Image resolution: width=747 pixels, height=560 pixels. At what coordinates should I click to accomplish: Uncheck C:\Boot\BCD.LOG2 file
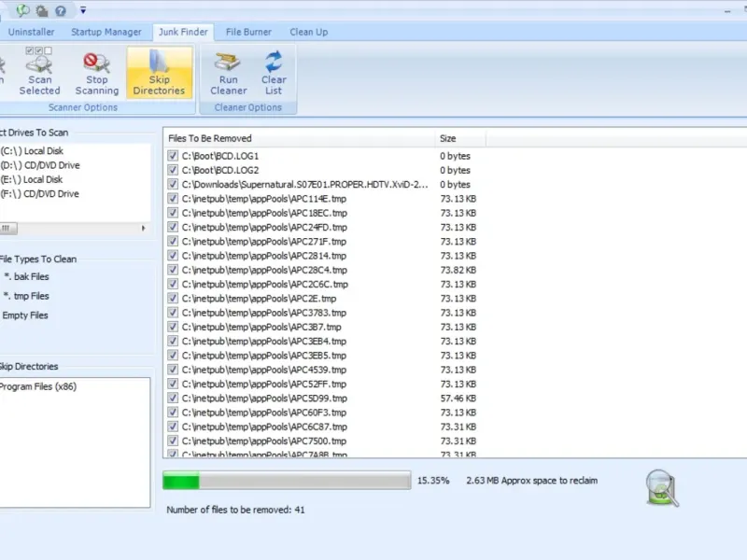coord(173,170)
